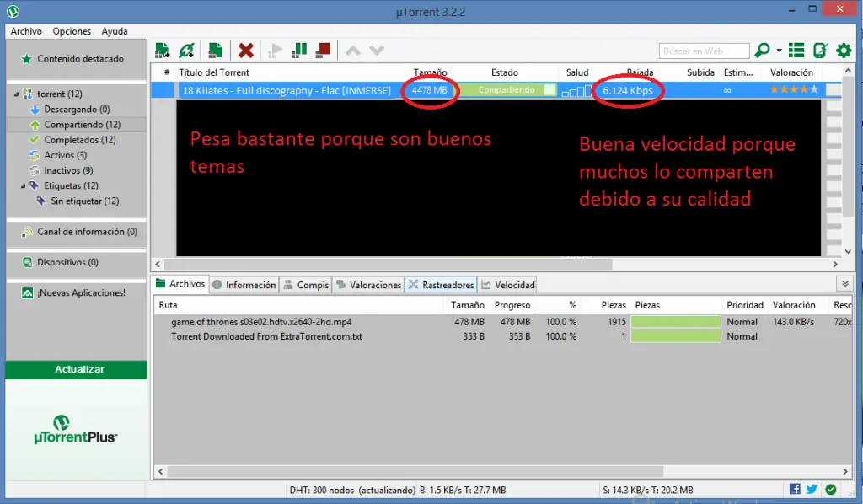Sort by Título del Torrent column
Image resolution: width=863 pixels, height=504 pixels.
coord(214,72)
